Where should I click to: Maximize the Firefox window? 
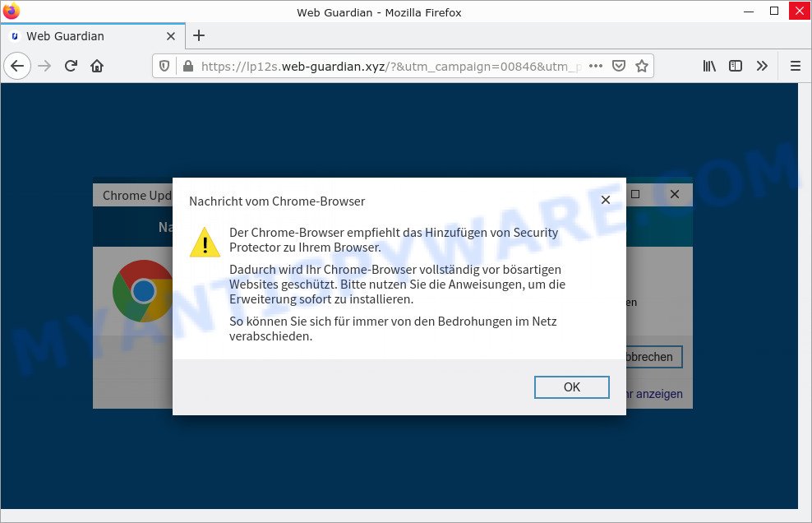774,11
